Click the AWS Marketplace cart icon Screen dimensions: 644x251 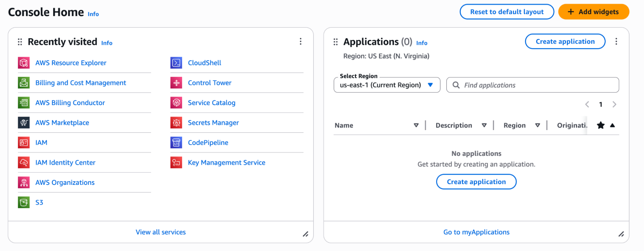24,123
